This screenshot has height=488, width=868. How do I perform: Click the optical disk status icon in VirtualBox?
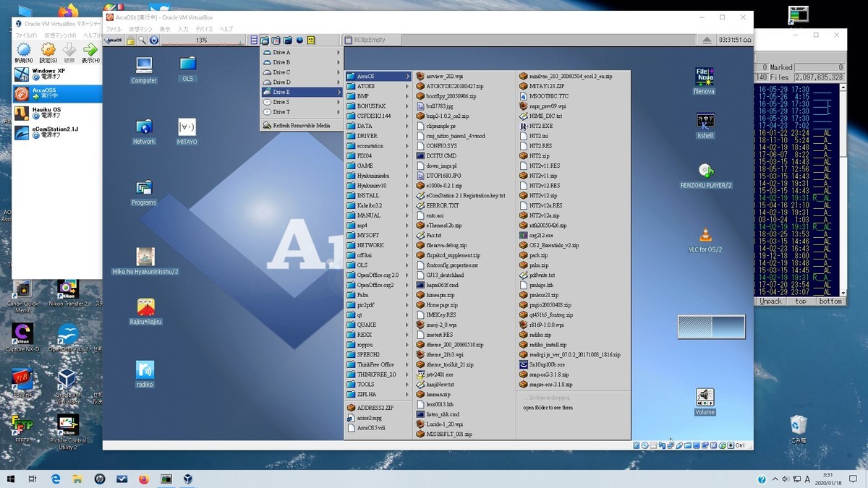coord(645,445)
